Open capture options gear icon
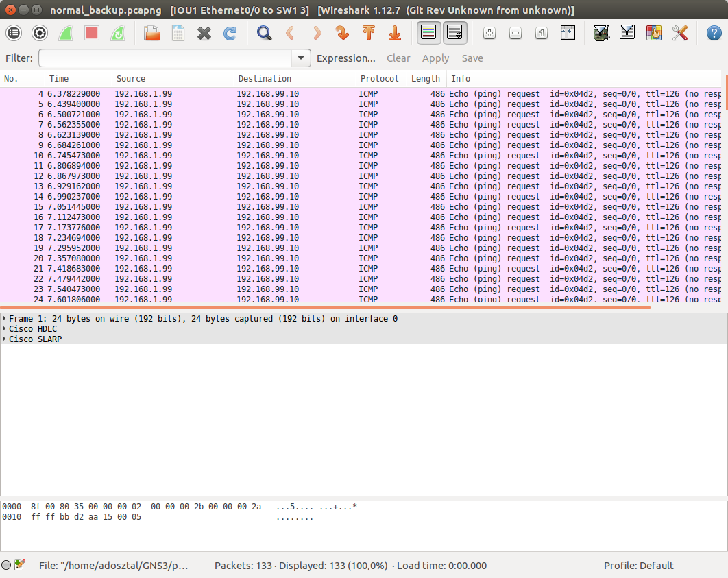 tap(40, 33)
